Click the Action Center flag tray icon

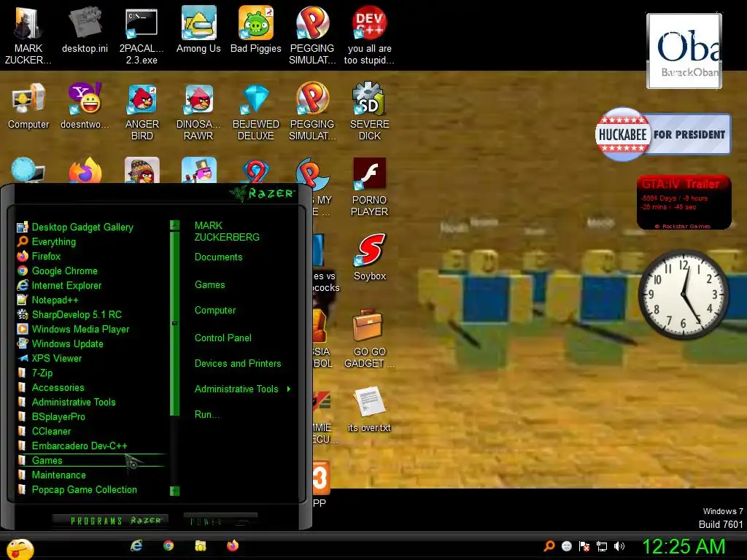tap(584, 546)
